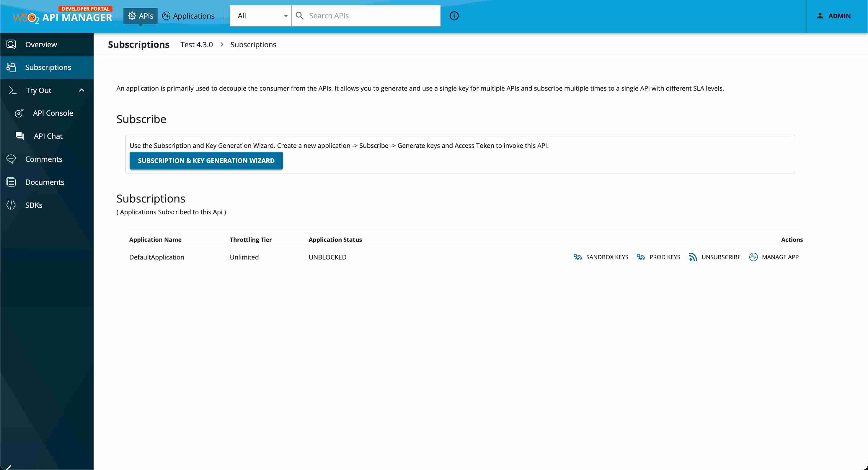Click the Comments speech bubble icon
868x470 pixels.
pyautogui.click(x=11, y=159)
